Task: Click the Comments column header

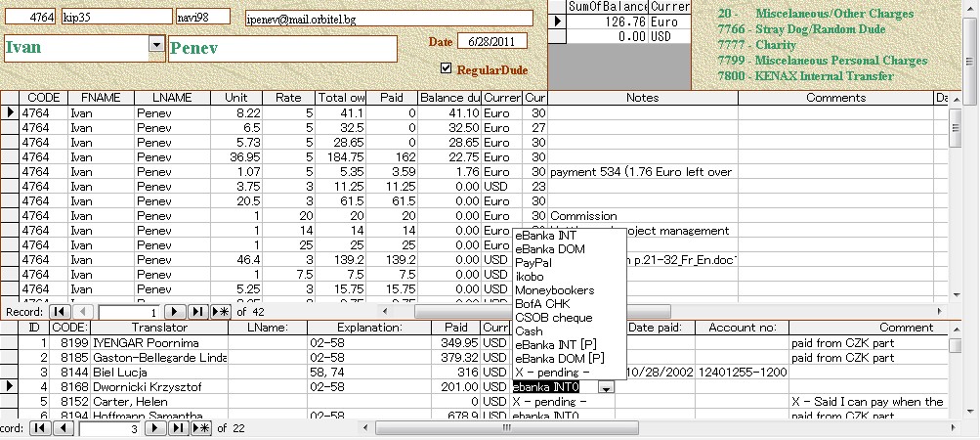Action: [835, 98]
